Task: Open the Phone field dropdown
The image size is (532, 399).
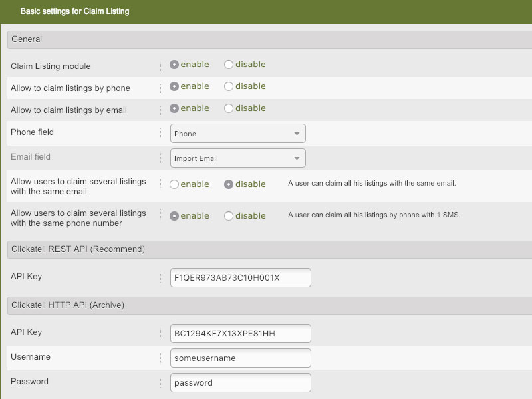Action: [x=237, y=134]
